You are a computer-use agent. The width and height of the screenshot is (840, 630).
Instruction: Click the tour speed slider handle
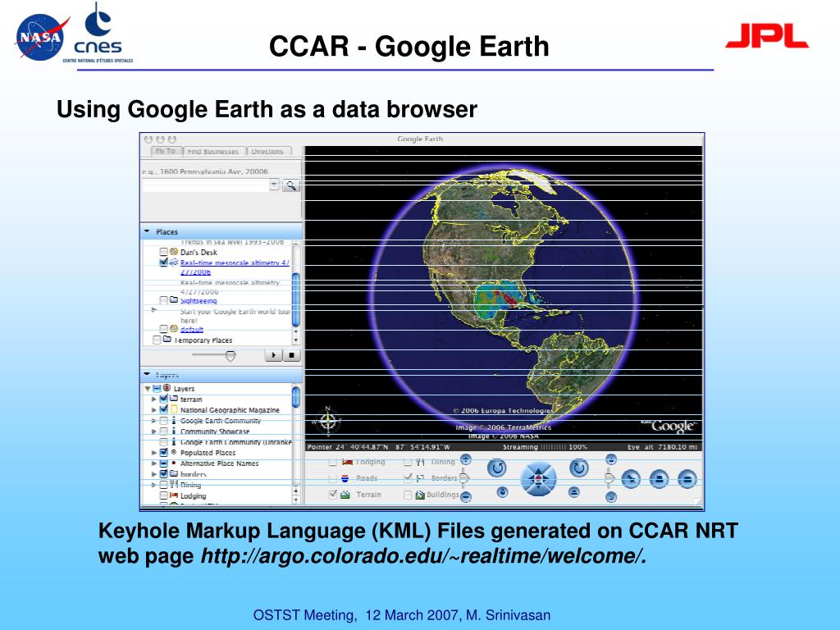click(231, 356)
